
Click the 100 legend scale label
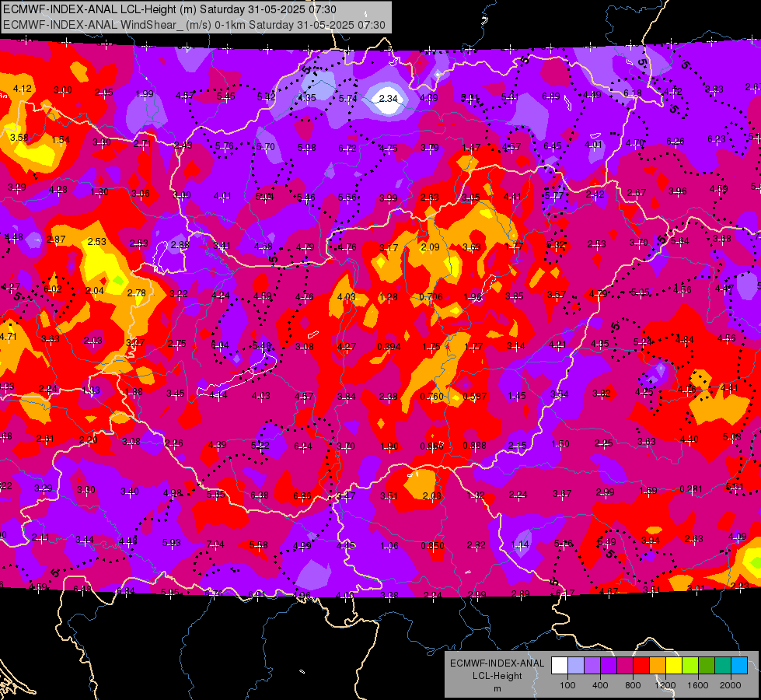[567, 685]
